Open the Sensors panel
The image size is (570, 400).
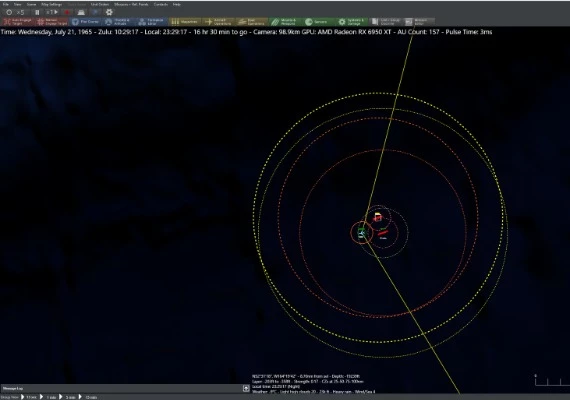pos(318,22)
